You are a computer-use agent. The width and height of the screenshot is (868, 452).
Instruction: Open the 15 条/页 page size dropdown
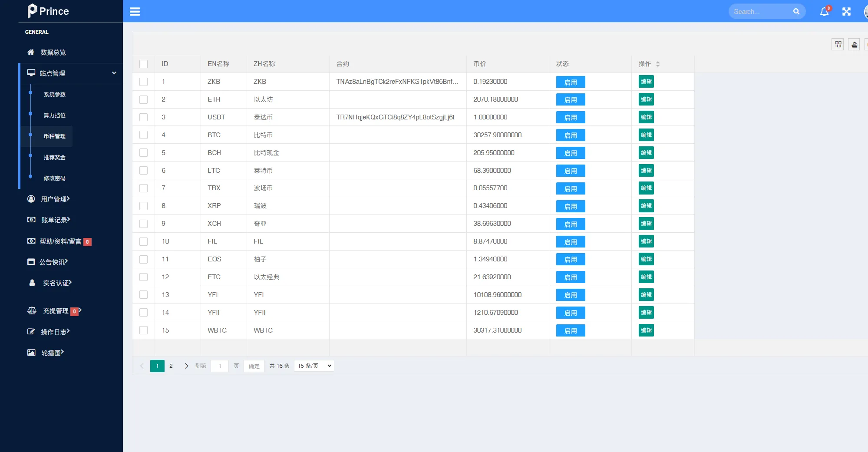click(313, 366)
